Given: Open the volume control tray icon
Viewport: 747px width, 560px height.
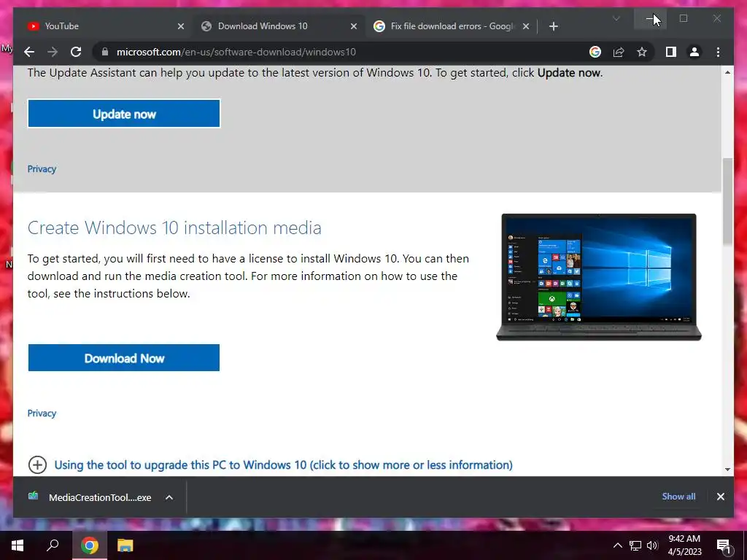Looking at the screenshot, I should click(x=652, y=545).
